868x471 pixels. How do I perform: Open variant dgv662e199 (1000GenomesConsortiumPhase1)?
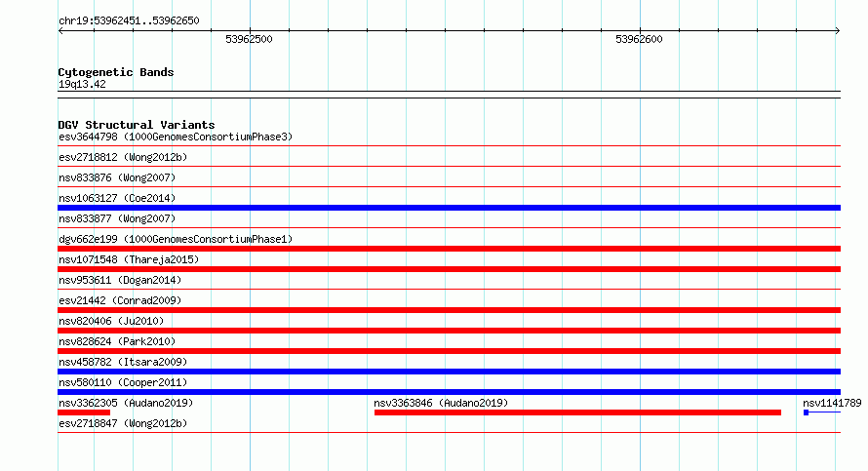(176, 239)
